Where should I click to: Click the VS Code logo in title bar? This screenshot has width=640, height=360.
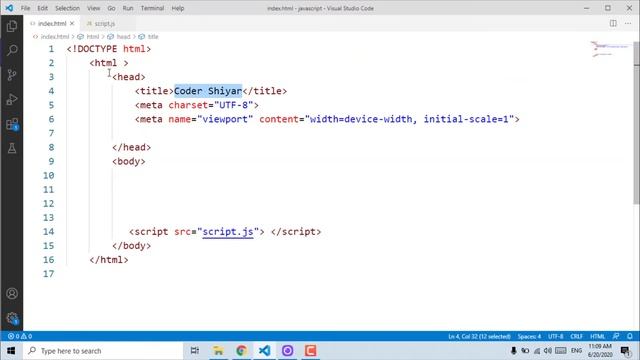9,8
